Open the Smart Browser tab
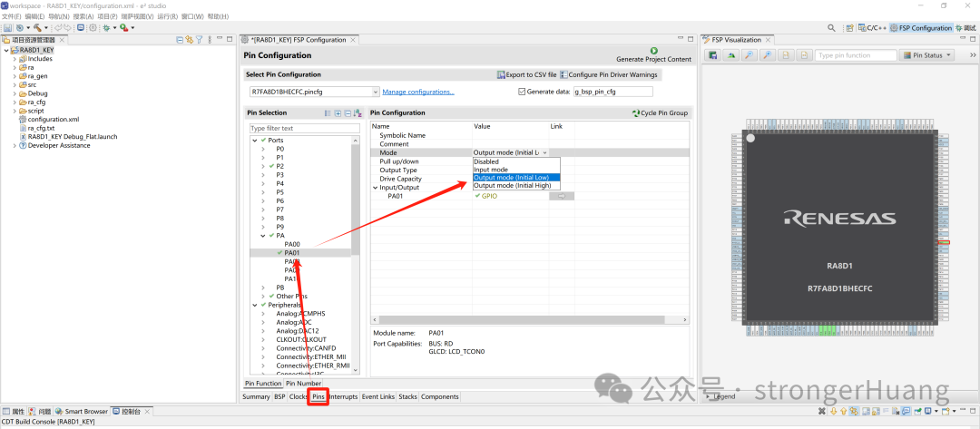Screen dimensions: 980x429 coord(82,412)
